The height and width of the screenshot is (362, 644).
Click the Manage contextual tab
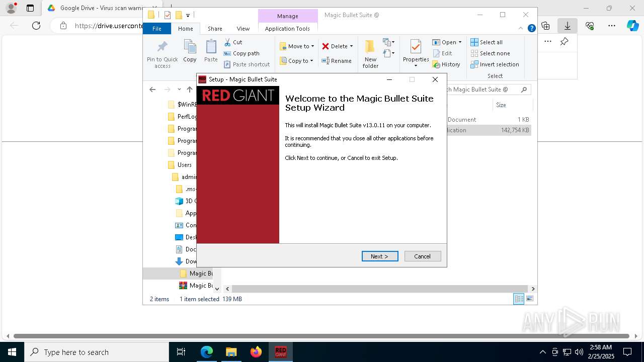288,16
